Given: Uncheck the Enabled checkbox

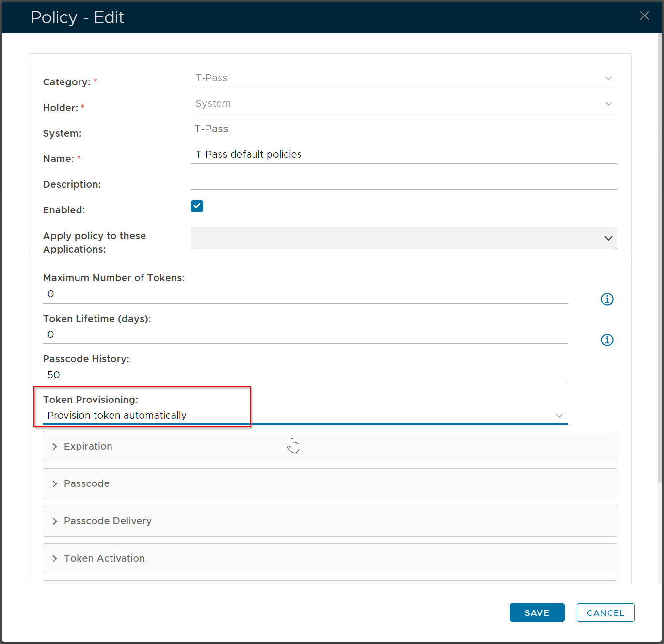Looking at the screenshot, I should (197, 207).
